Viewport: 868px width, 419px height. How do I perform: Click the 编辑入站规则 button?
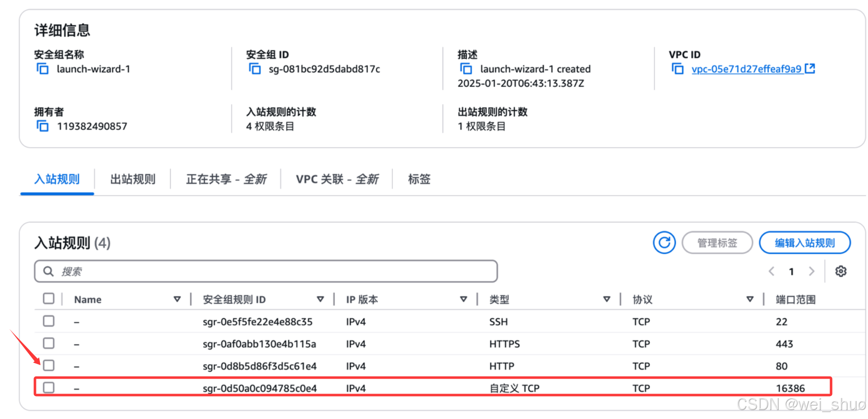click(x=805, y=243)
